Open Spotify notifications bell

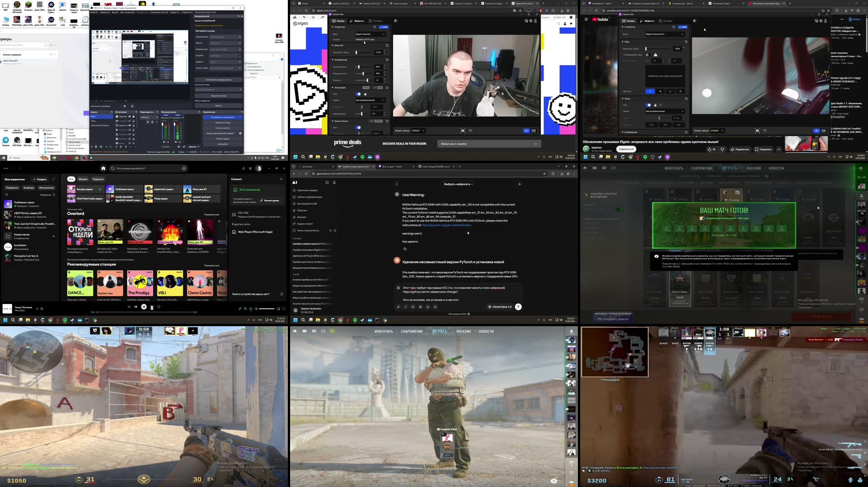(243, 168)
